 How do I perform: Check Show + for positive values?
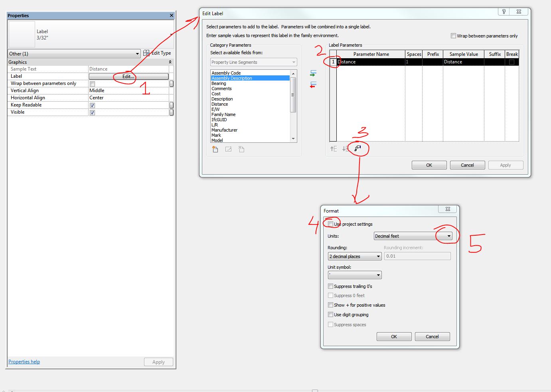[330, 305]
